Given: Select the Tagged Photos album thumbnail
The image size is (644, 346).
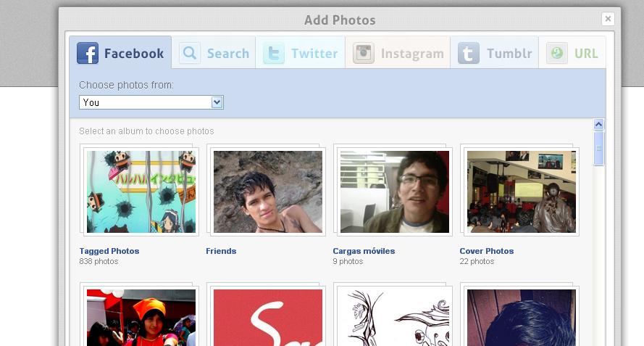Looking at the screenshot, I should (x=141, y=191).
